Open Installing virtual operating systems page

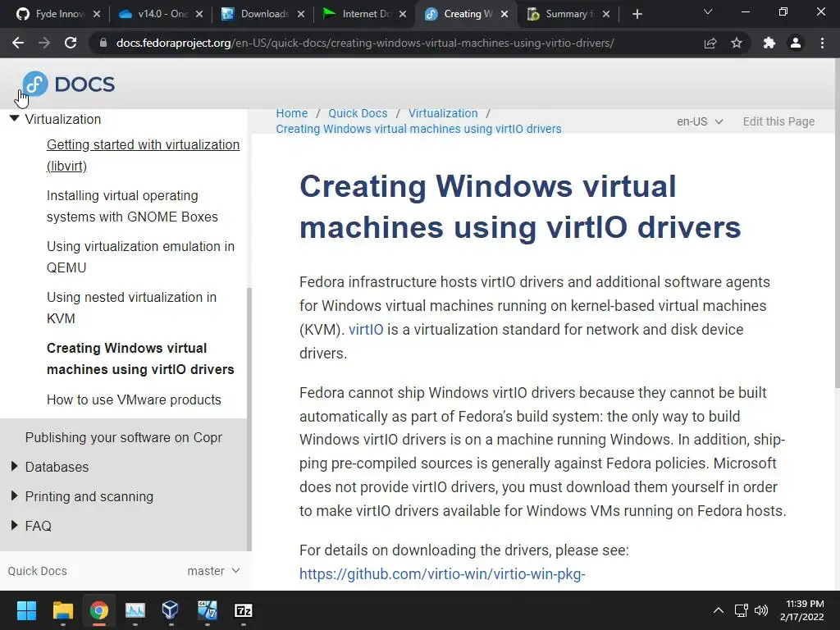132,206
